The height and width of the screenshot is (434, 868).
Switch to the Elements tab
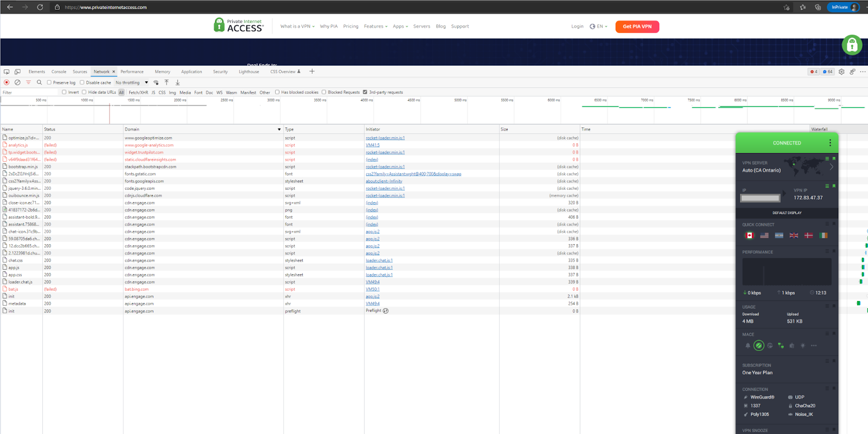pos(37,72)
